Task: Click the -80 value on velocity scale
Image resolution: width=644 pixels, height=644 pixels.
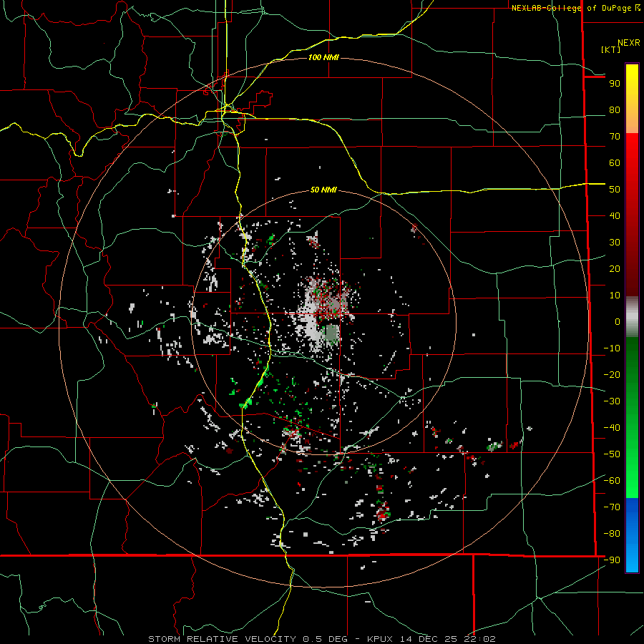Action: tap(612, 534)
